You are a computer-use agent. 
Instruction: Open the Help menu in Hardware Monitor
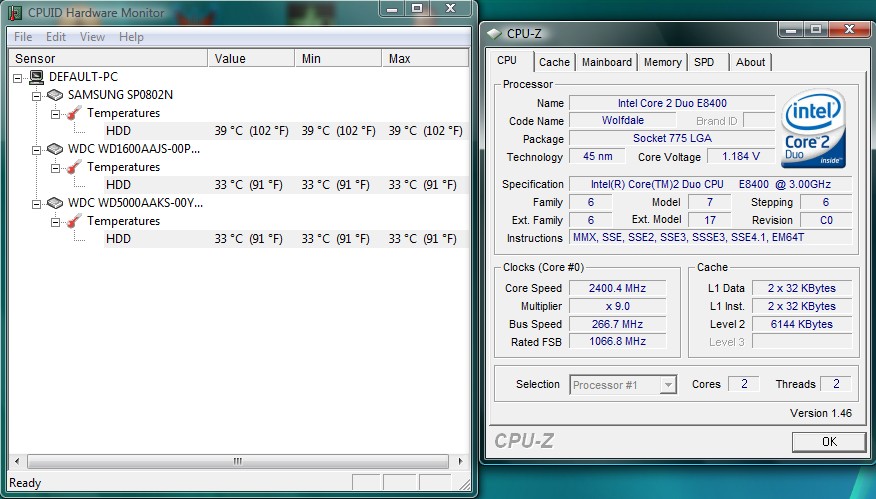pos(131,37)
